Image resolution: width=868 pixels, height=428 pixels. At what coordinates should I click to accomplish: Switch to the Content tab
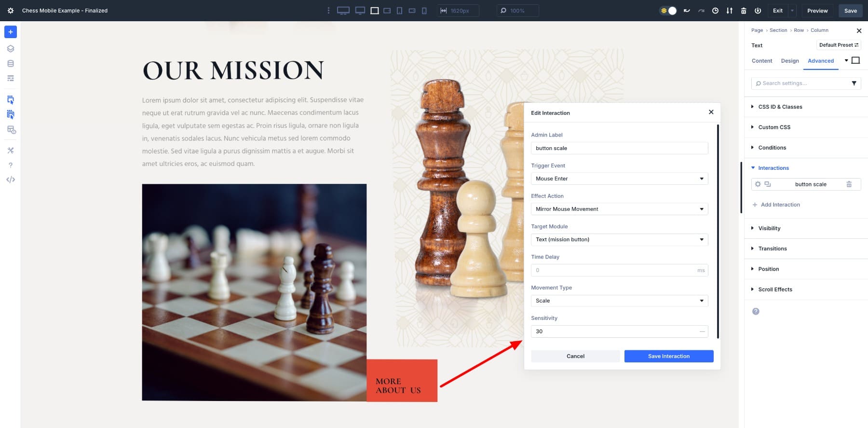point(762,61)
